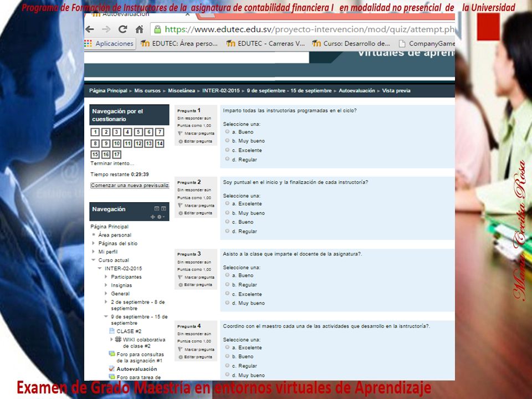Screen dimensions: 532x399
Task: Expand Insignias tree node
Action: [x=106, y=285]
